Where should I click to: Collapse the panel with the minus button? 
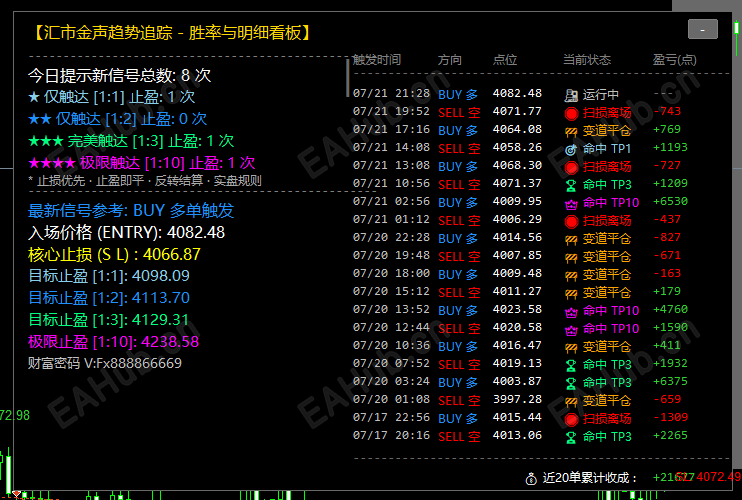[x=702, y=29]
